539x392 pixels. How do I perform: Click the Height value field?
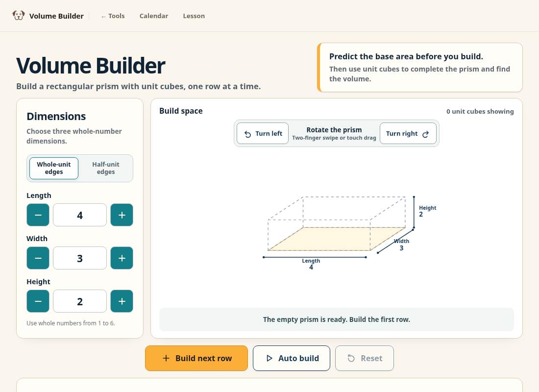pos(80,301)
